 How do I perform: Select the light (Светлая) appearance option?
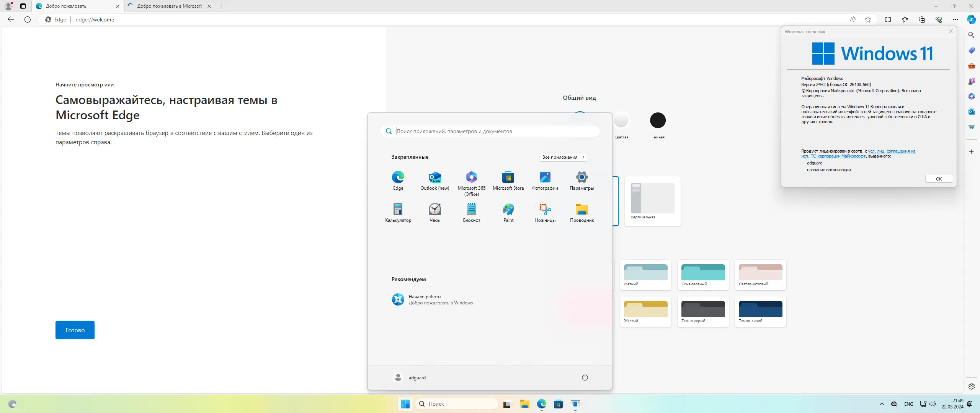pyautogui.click(x=621, y=121)
